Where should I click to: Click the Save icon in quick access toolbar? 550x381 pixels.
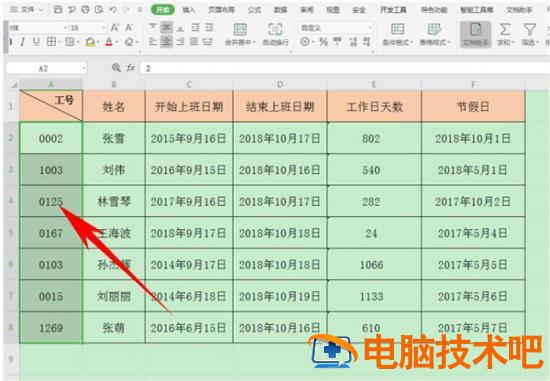58,9
